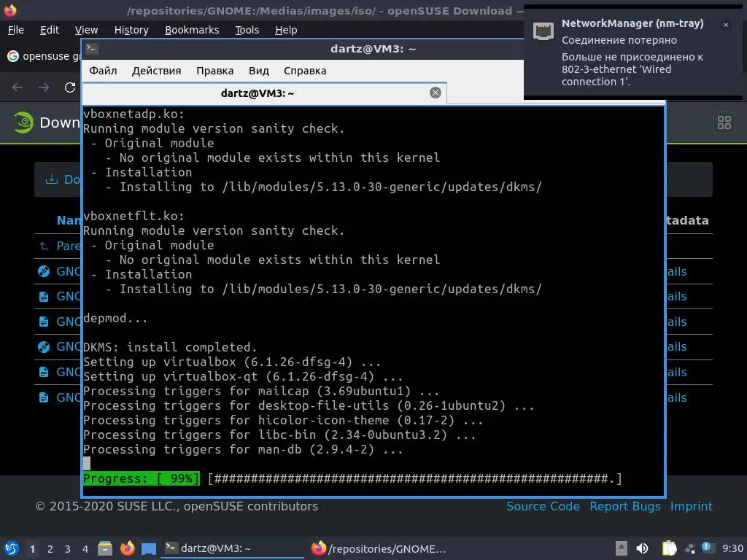Click the network connection tray icon
This screenshot has height=560, width=747.
(x=690, y=549)
